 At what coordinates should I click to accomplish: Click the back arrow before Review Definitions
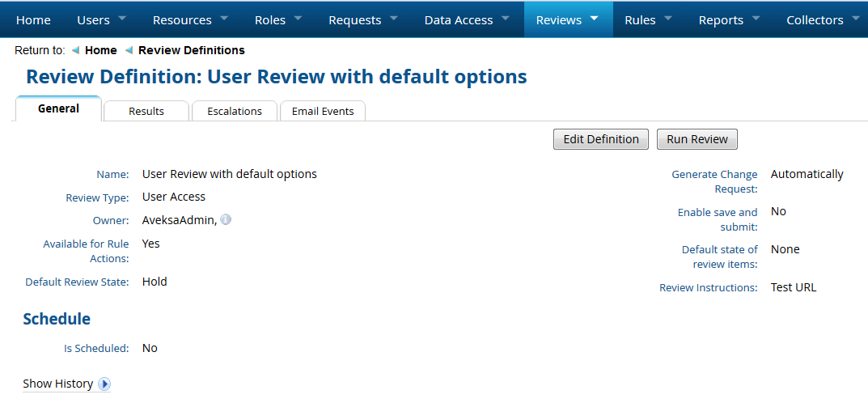[x=129, y=50]
